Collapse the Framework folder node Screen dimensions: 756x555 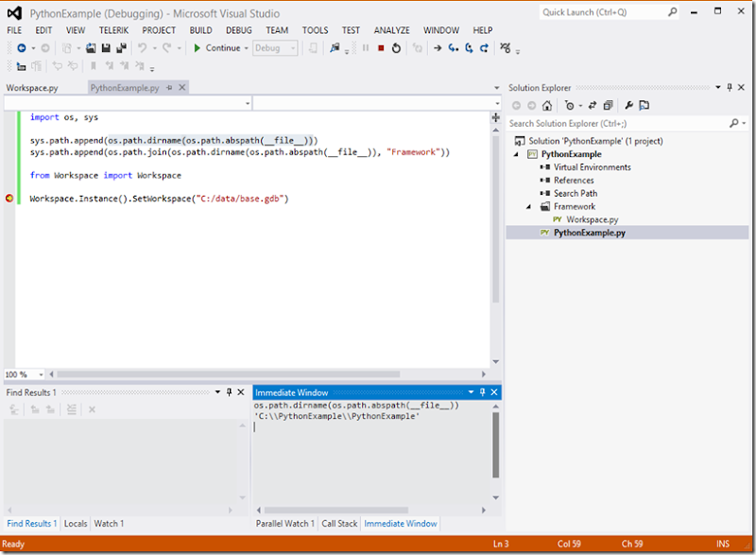click(x=528, y=206)
